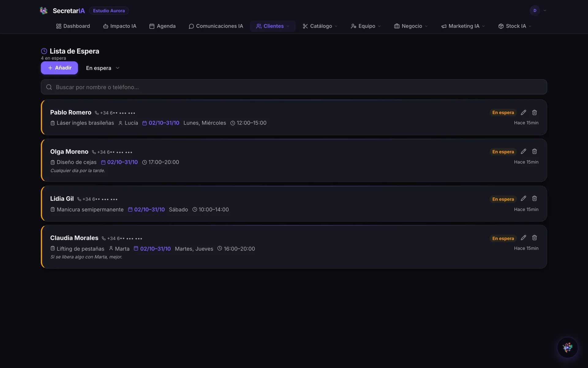Click the calendar icon in Lidia Gil's row
The width and height of the screenshot is (588, 368).
(130, 209)
